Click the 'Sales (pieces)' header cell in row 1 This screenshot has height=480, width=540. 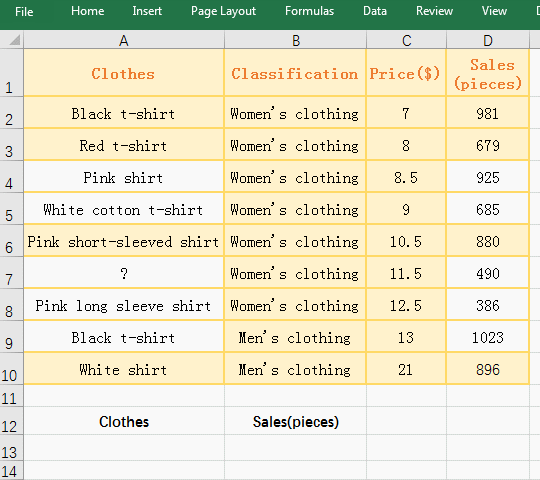click(488, 73)
